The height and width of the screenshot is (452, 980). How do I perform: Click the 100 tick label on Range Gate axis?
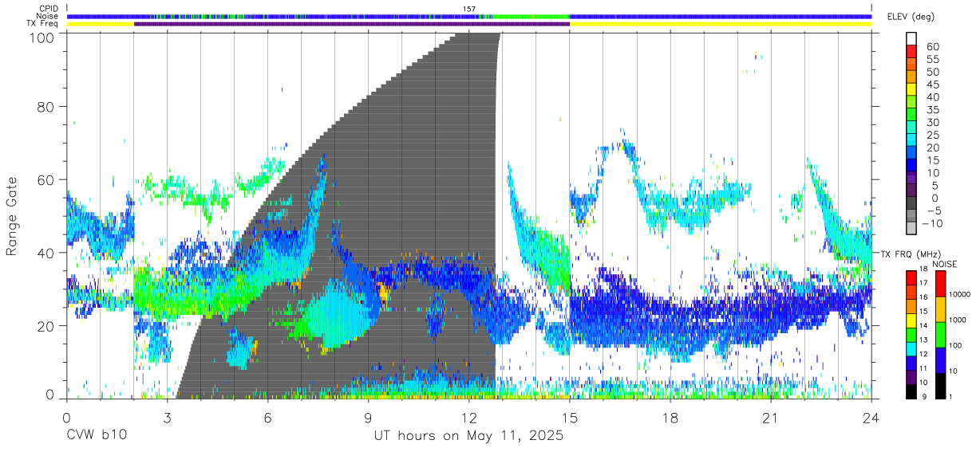42,37
